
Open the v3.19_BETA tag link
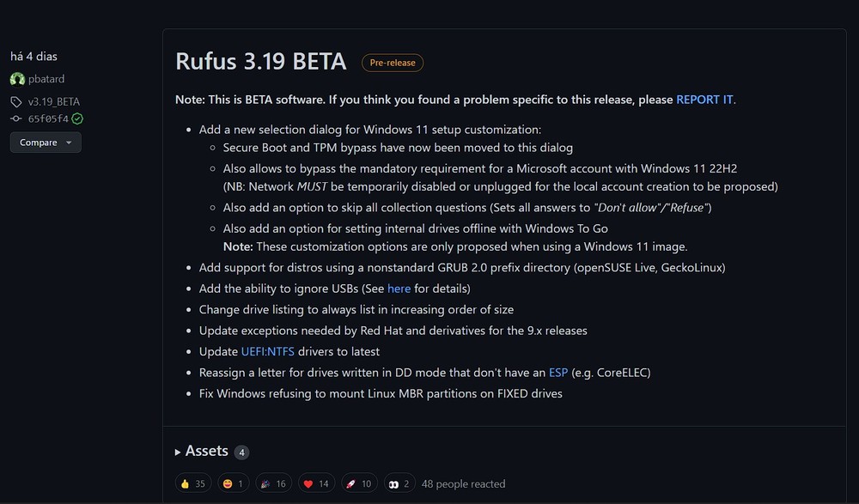point(53,101)
